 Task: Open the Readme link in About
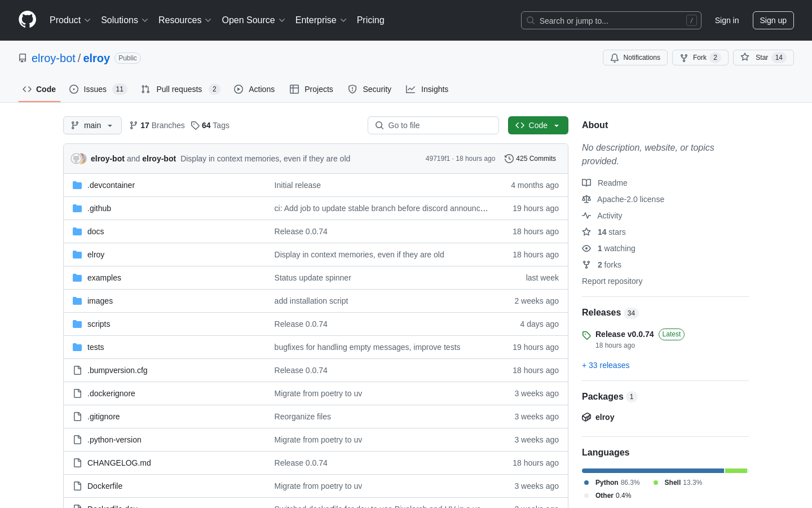coord(604,183)
